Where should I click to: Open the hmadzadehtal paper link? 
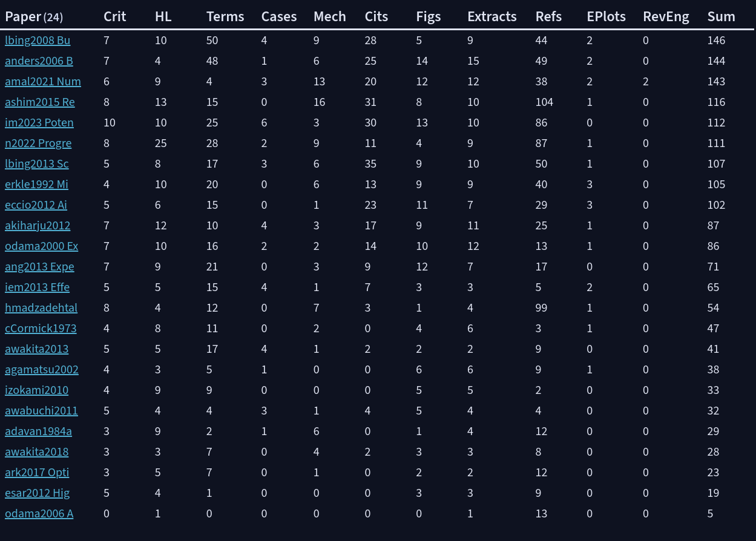pyautogui.click(x=41, y=308)
